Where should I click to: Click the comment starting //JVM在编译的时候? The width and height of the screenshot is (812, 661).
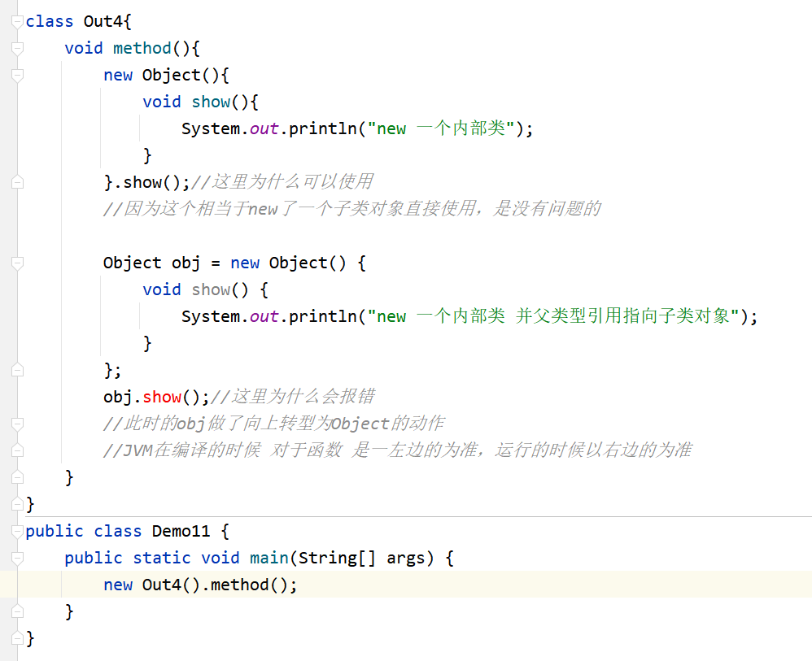[x=397, y=450]
